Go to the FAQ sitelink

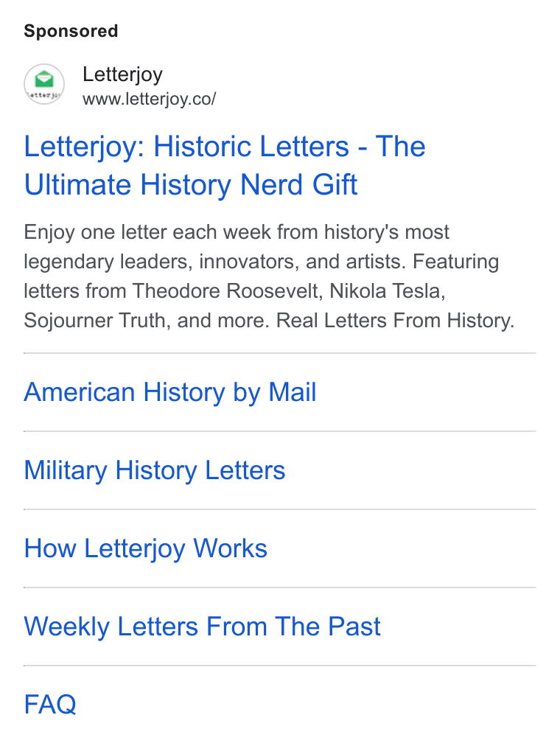tap(50, 704)
